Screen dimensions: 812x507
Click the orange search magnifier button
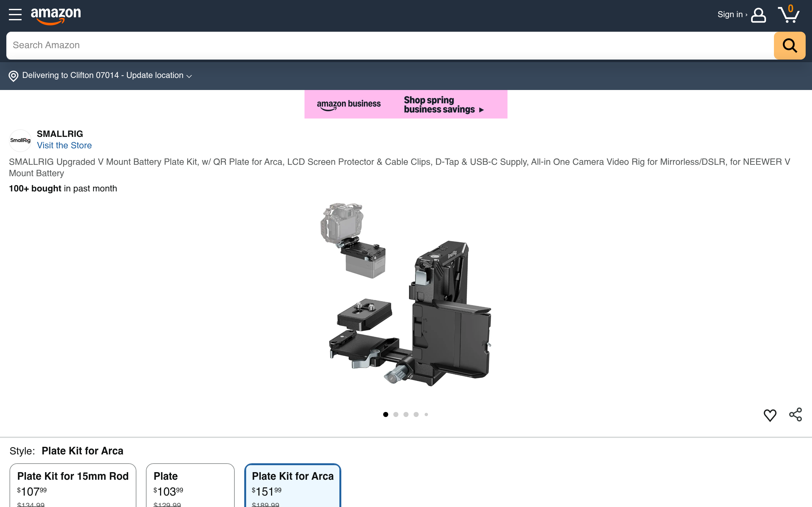click(x=789, y=46)
